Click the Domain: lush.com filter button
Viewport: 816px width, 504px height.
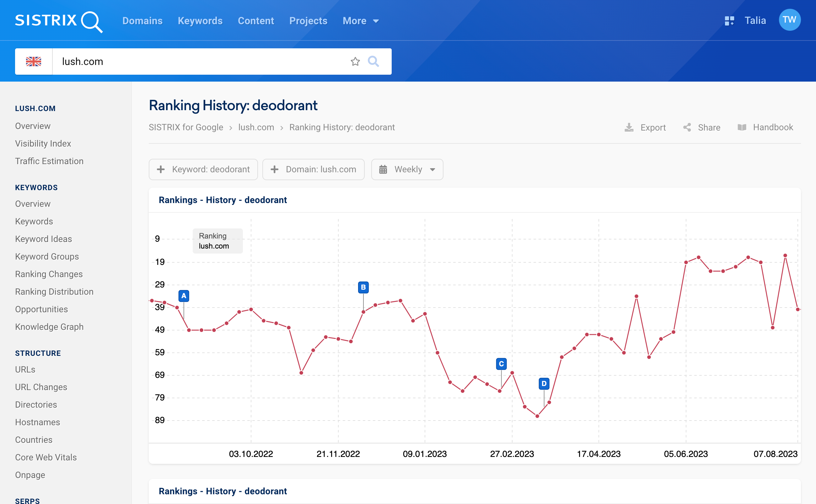313,169
